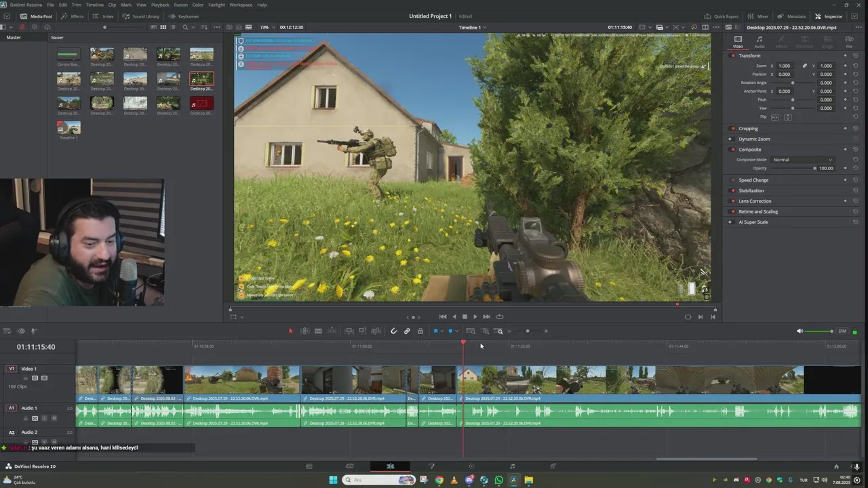Screen dimensions: 868x488
Task: Expand the Retime and Scaling section
Action: point(758,211)
